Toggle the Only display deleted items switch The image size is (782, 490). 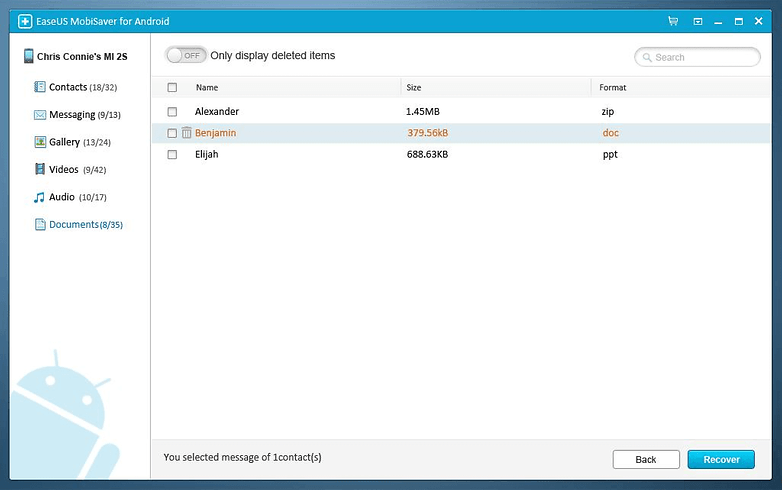coord(185,55)
